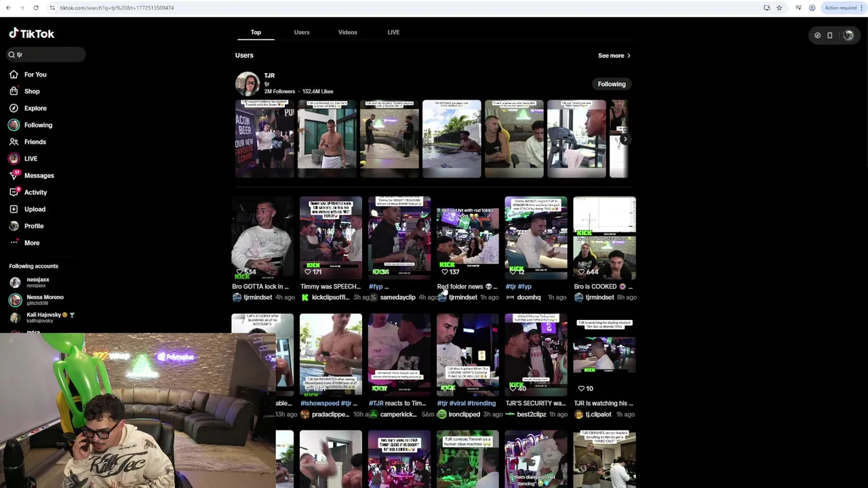Open ironclipped author link
Viewport: 868px width, 488px height.
464,414
